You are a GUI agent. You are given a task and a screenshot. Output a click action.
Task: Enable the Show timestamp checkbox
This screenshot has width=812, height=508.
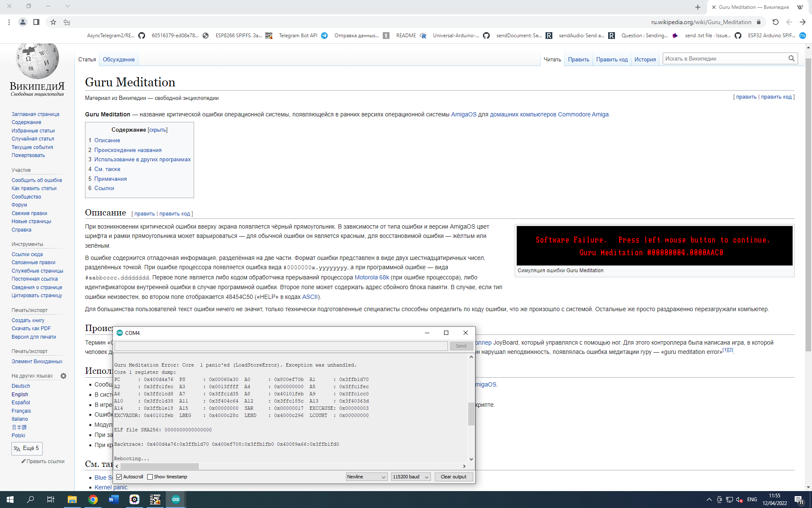point(150,477)
